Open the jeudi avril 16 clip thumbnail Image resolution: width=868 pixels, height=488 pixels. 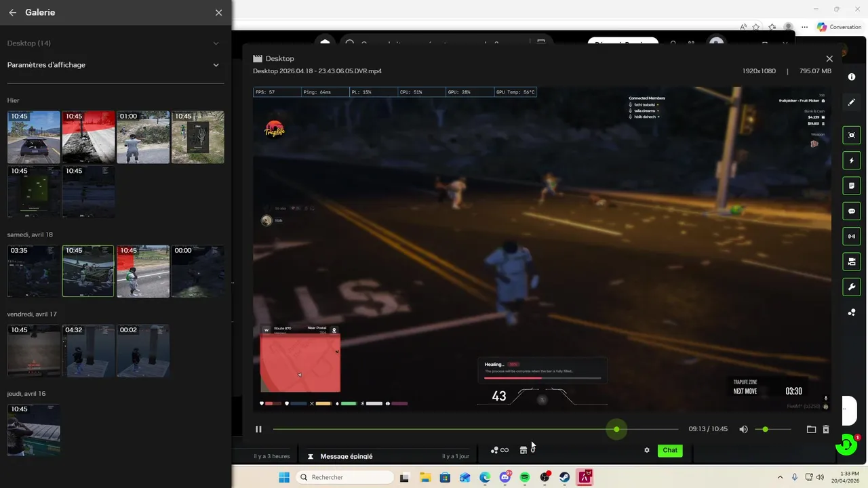point(34,430)
